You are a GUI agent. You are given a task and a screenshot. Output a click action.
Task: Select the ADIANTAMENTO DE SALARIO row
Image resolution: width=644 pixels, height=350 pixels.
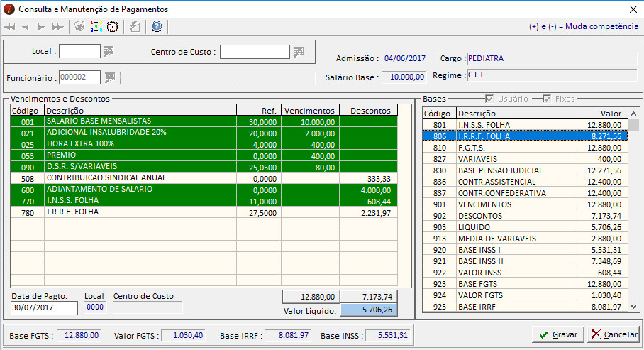coord(204,190)
